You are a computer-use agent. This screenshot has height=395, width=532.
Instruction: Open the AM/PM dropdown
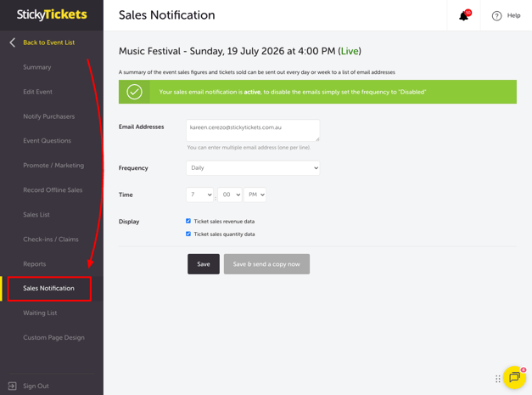255,195
